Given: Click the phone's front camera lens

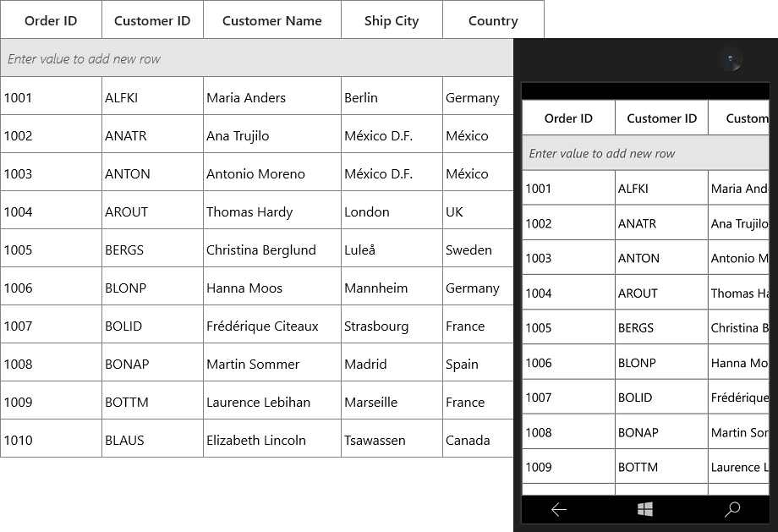Looking at the screenshot, I should (x=731, y=58).
